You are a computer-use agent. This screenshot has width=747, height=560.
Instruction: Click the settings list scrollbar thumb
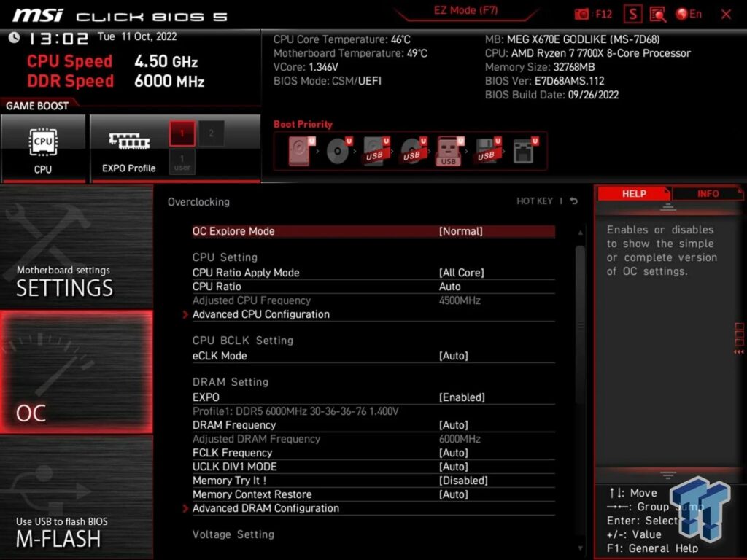(580, 324)
